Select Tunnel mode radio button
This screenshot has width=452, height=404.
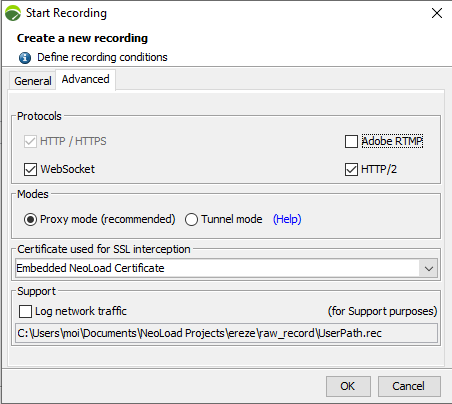pyautogui.click(x=191, y=219)
